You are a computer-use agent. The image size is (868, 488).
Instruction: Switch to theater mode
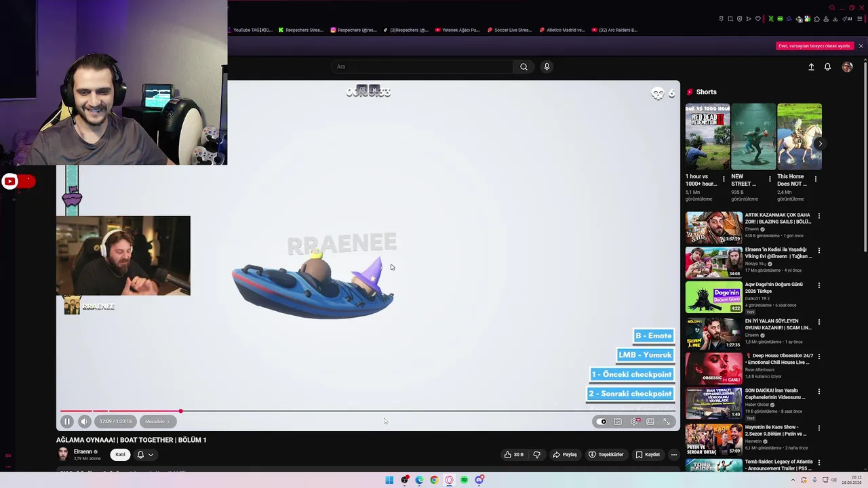(x=650, y=422)
